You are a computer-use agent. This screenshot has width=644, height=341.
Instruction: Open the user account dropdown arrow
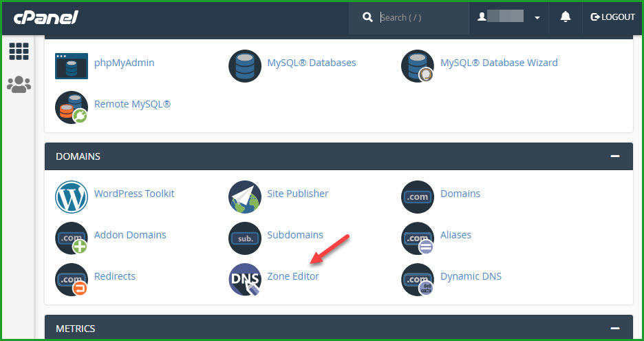pos(537,18)
